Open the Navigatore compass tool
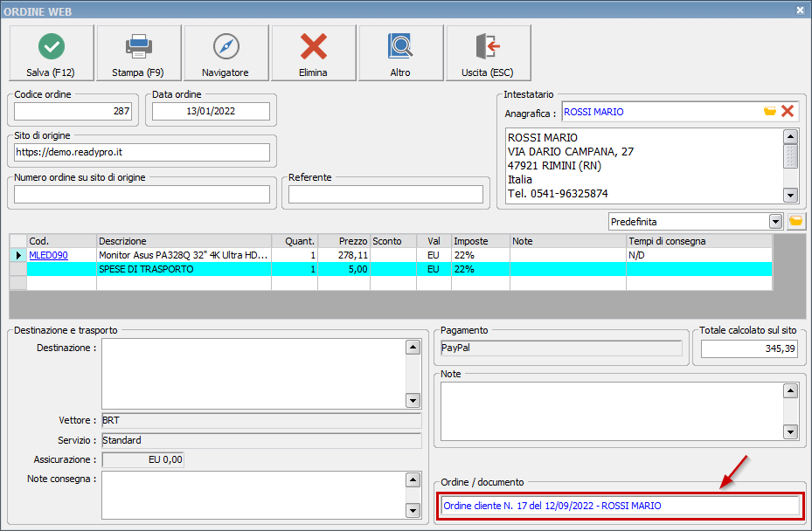This screenshot has height=531, width=812. pos(226,53)
